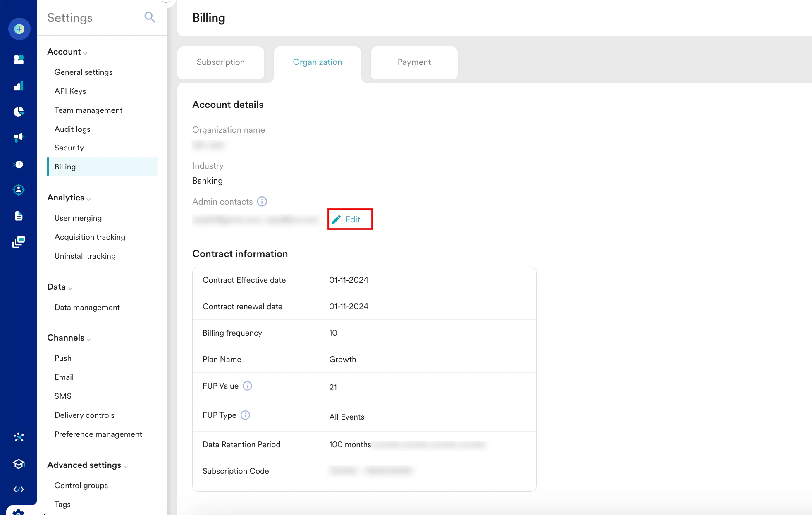Viewport: 812px width, 515px height.
Task: Open Team management settings
Action: [x=88, y=110]
